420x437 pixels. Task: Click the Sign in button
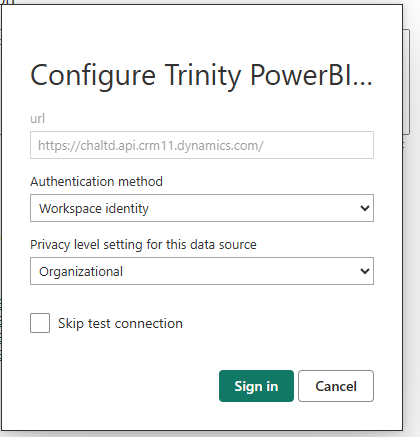[x=256, y=386]
